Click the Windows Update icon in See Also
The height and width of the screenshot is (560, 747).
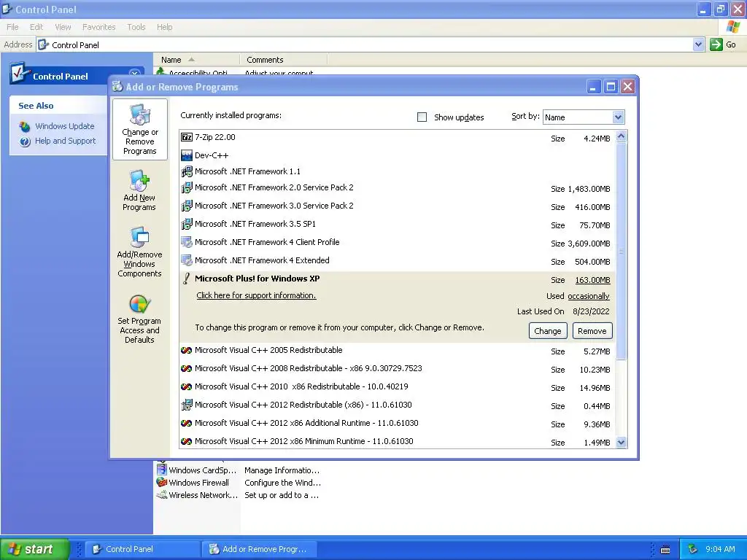pyautogui.click(x=25, y=126)
